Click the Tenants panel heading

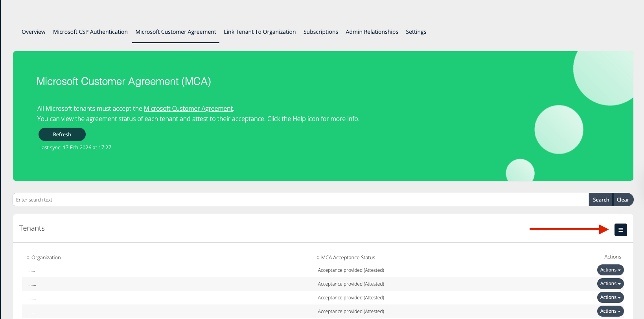coord(32,228)
